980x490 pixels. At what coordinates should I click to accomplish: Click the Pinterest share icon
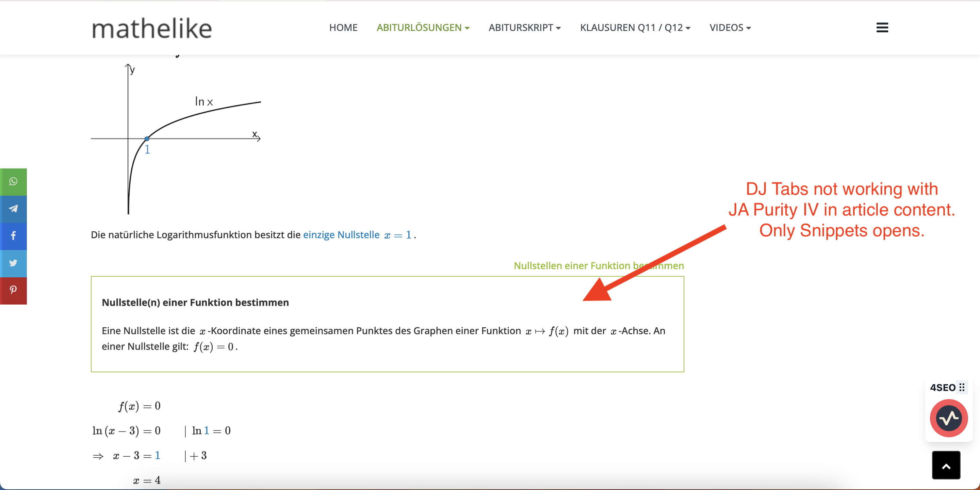click(x=13, y=290)
